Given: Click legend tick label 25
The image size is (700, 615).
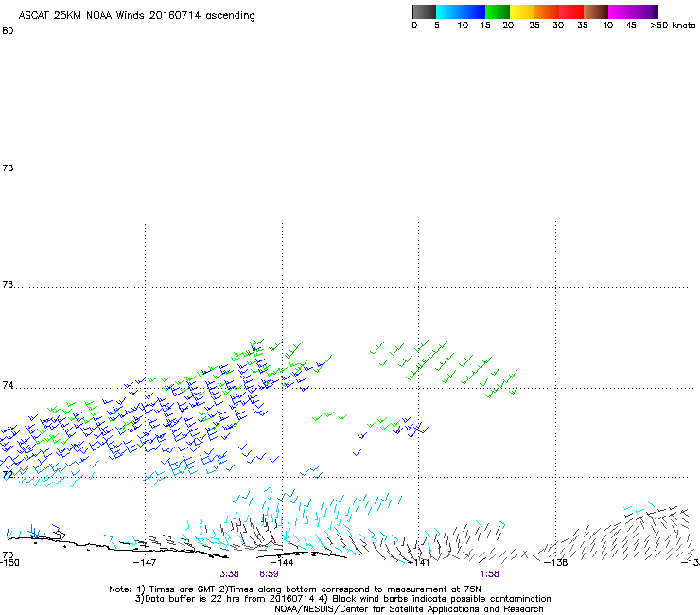Looking at the screenshot, I should [534, 26].
